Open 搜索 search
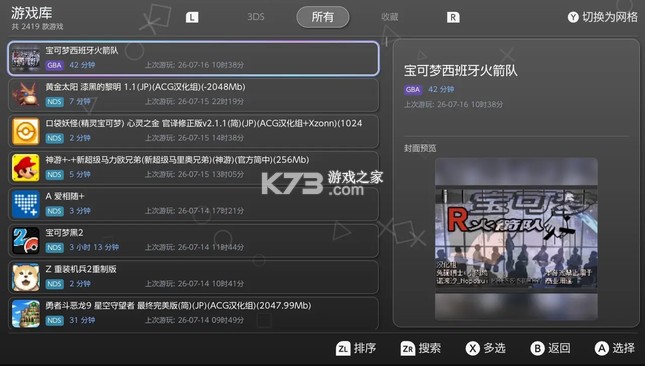Image resolution: width=645 pixels, height=366 pixels. [x=429, y=348]
